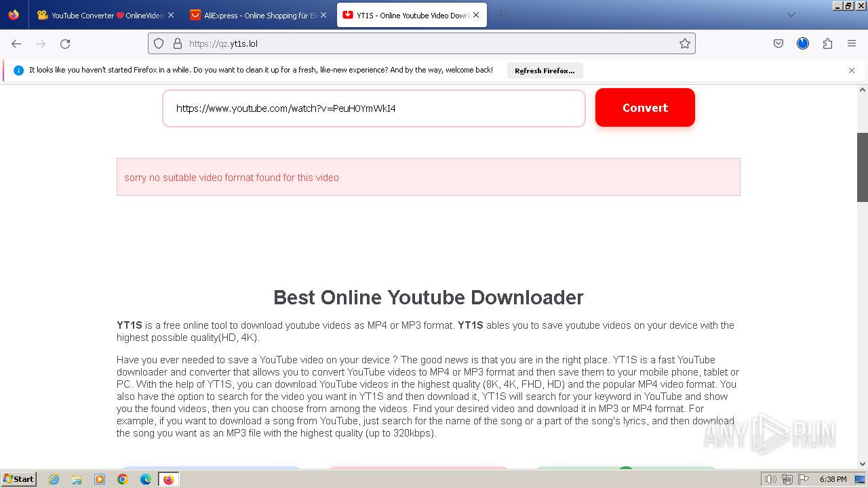This screenshot has width=868, height=488.
Task: Click the Firefox logo in the tab bar
Action: tap(14, 15)
